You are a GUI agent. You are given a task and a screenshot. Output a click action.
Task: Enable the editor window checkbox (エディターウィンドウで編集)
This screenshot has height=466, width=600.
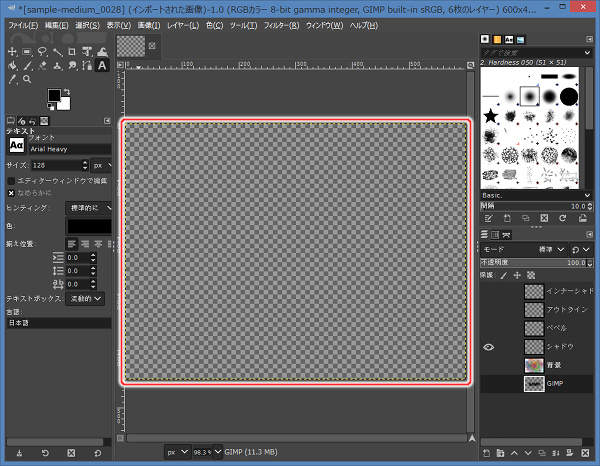point(12,180)
